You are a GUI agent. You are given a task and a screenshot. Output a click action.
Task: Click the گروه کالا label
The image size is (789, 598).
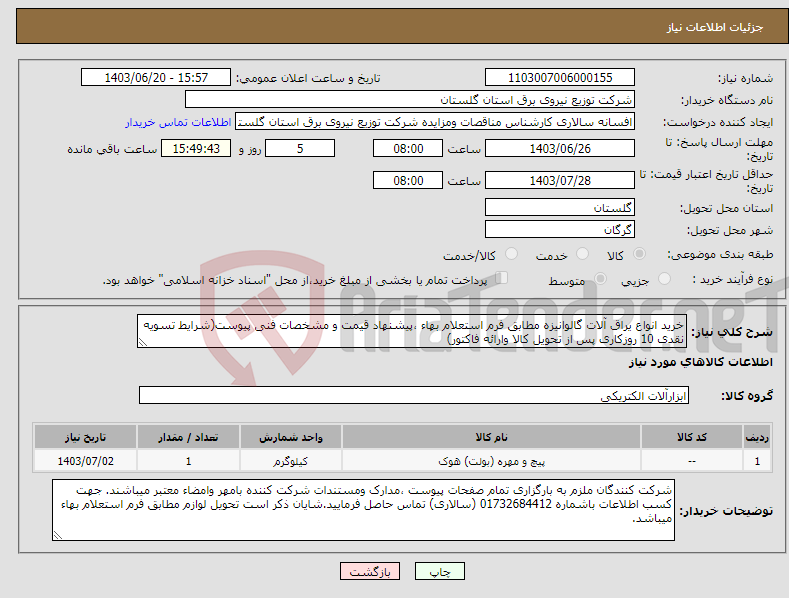coord(747,396)
